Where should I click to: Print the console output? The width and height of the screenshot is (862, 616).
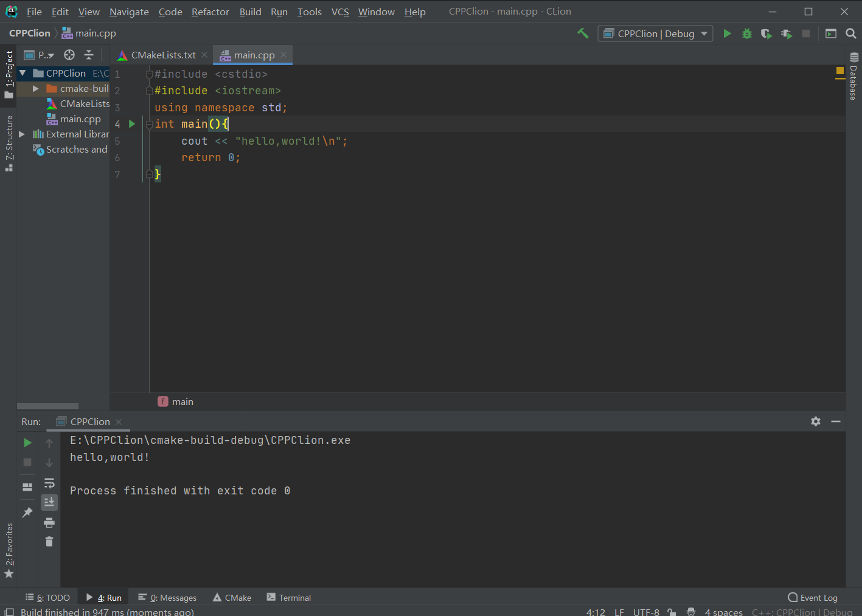(49, 522)
